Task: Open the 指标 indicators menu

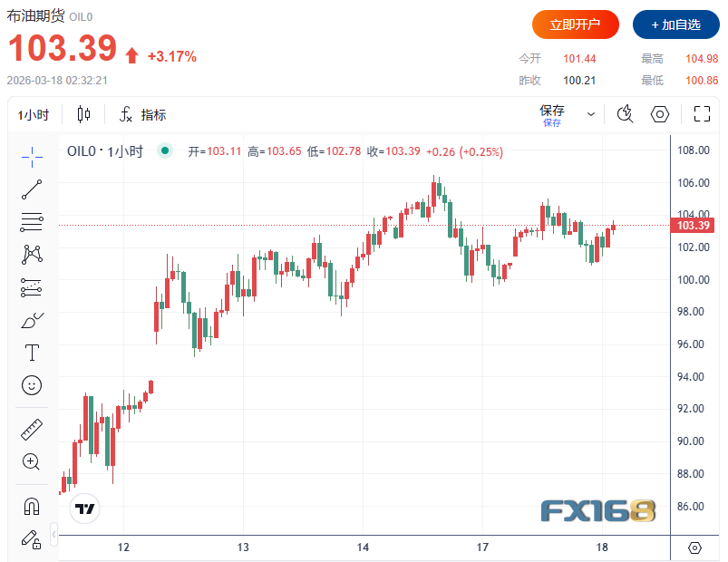Action: 143,115
